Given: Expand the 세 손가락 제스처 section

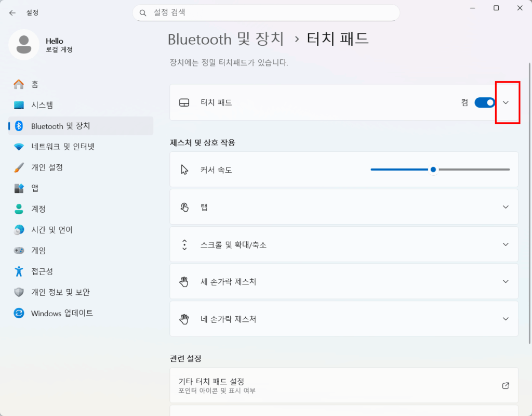Looking at the screenshot, I should point(506,281).
